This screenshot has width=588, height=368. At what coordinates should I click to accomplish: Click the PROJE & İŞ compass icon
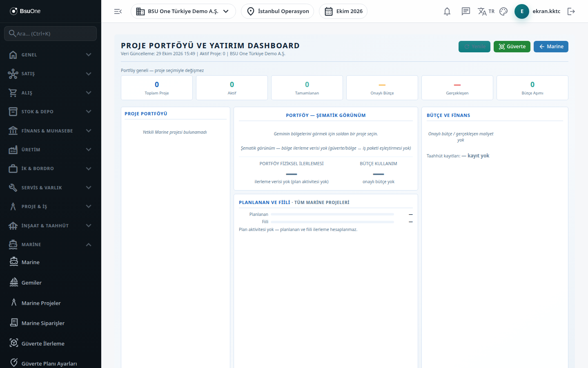tap(13, 206)
